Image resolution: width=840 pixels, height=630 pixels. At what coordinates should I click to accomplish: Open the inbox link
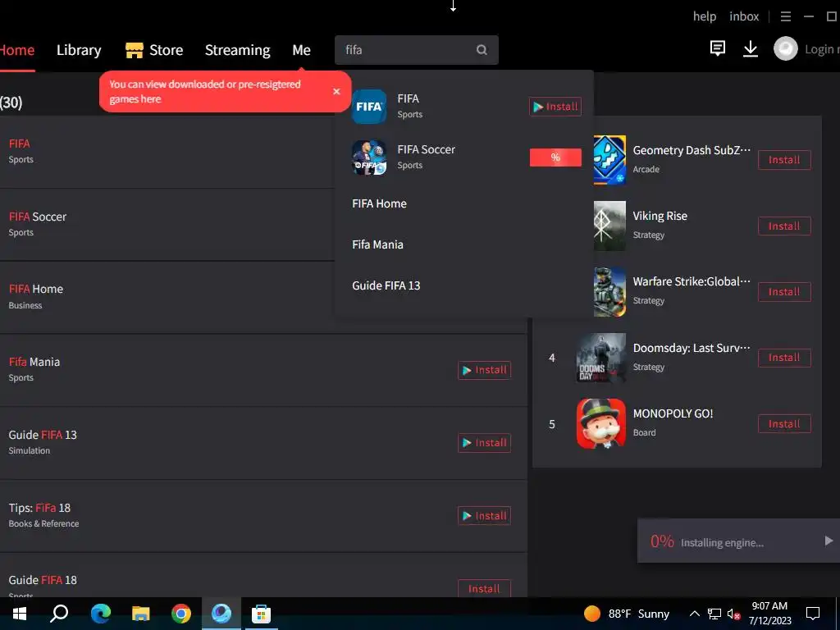[744, 16]
